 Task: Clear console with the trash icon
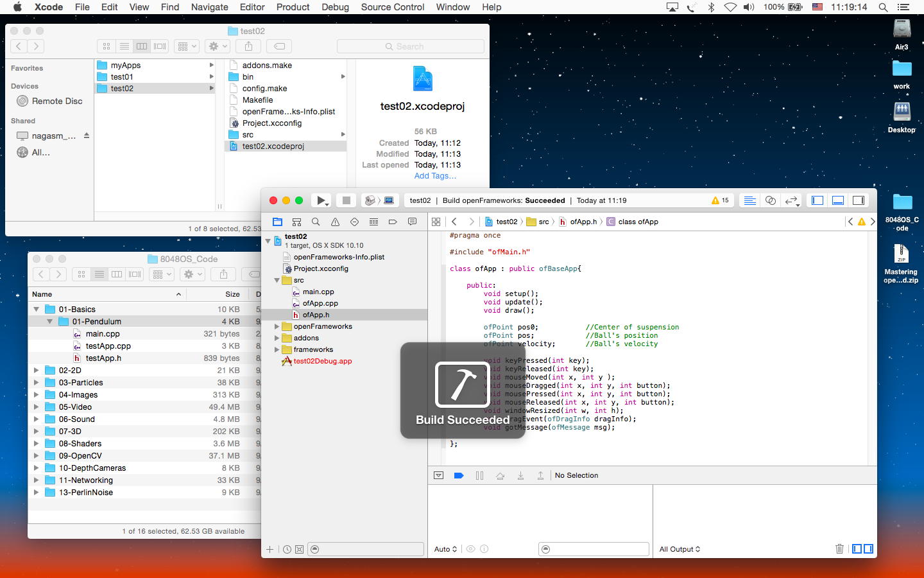click(x=839, y=548)
